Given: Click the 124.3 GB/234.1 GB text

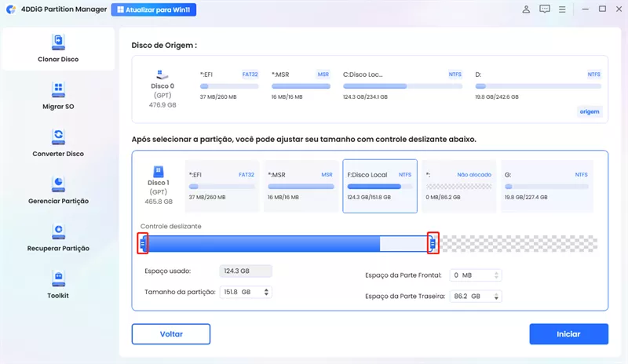Looking at the screenshot, I should coord(365,97).
